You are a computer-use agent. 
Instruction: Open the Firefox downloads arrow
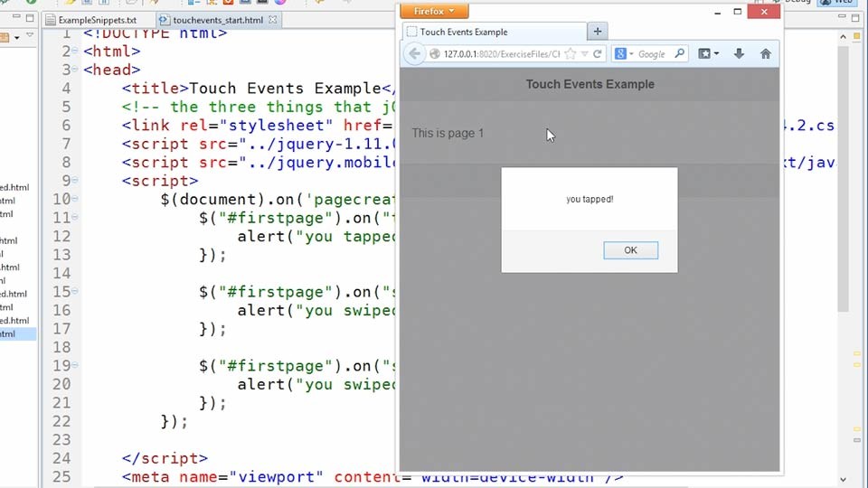point(739,53)
